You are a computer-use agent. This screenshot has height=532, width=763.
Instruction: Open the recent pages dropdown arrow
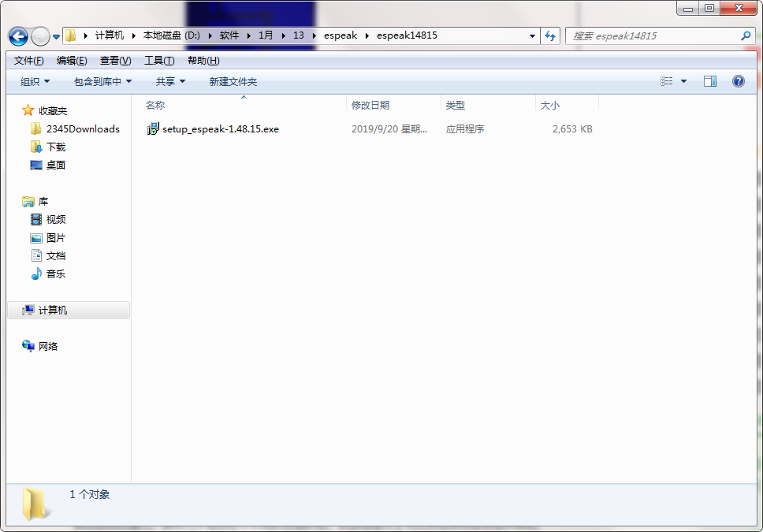click(x=56, y=36)
